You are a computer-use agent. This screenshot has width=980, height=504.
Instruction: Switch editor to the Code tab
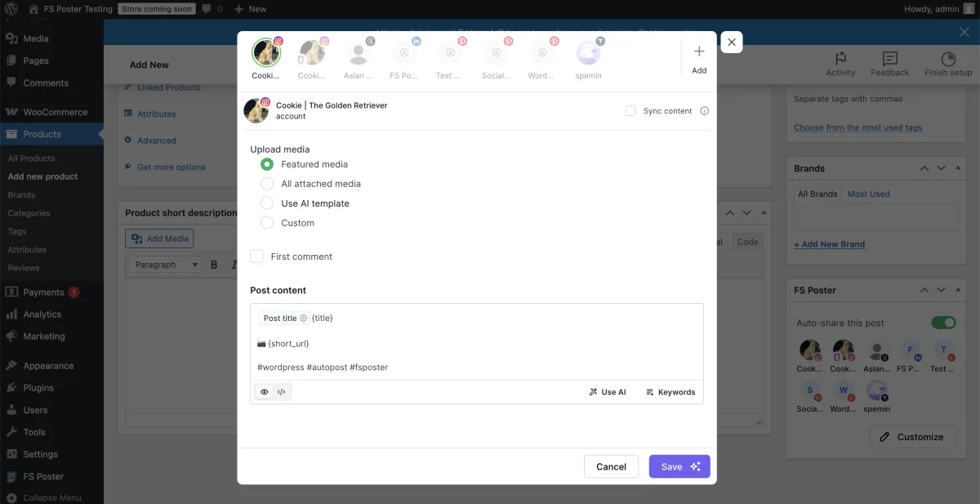tap(747, 242)
